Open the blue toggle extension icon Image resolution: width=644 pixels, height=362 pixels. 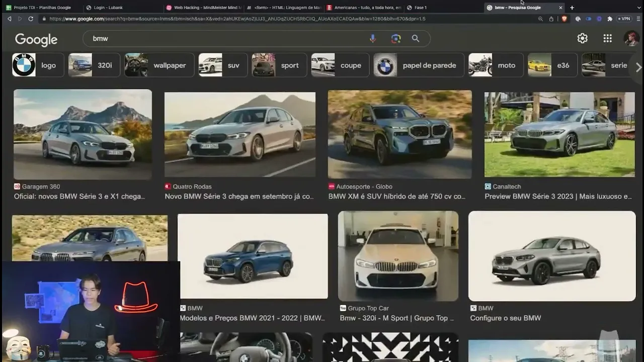589,19
